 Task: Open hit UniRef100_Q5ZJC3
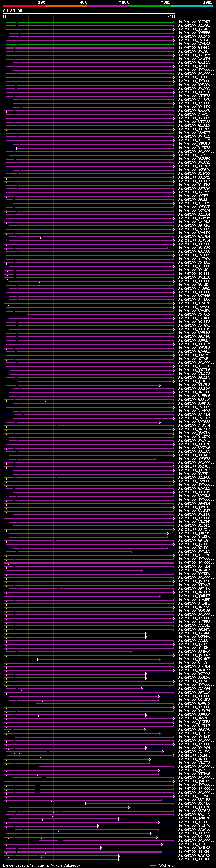point(194,467)
